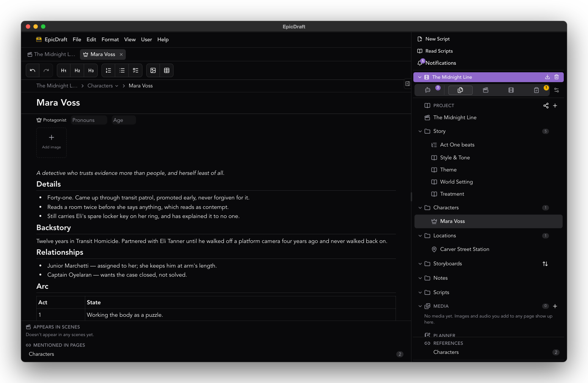Click the Pronouns field
This screenshot has width=588, height=383.
[89, 120]
